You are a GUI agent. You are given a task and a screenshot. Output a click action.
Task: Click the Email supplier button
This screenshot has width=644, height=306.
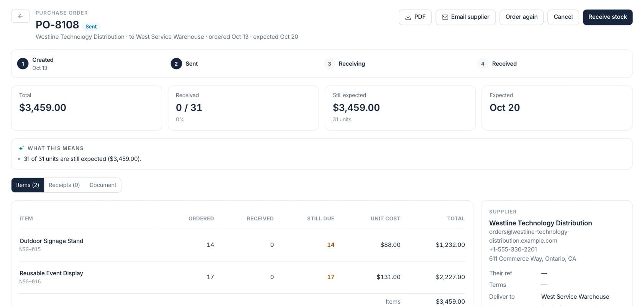[x=465, y=17]
